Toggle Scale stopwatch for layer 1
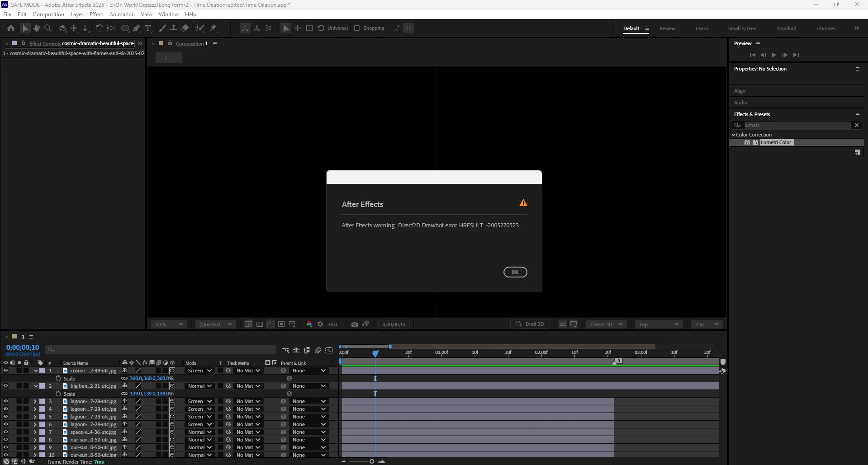The height and width of the screenshot is (465, 868). coord(58,378)
